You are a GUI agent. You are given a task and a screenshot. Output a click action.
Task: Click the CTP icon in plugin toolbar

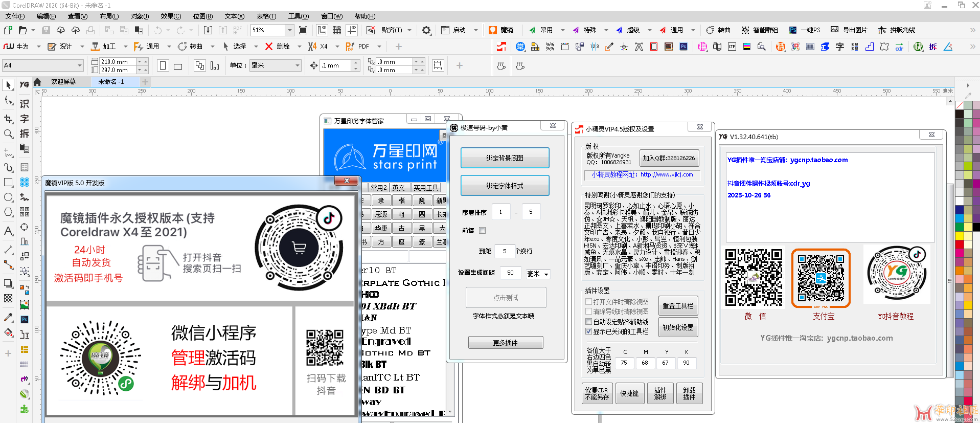click(732, 47)
